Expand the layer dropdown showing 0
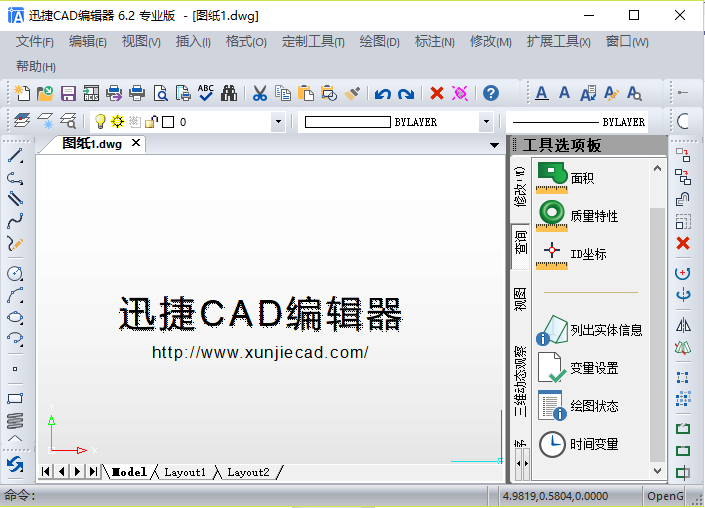 pos(278,121)
